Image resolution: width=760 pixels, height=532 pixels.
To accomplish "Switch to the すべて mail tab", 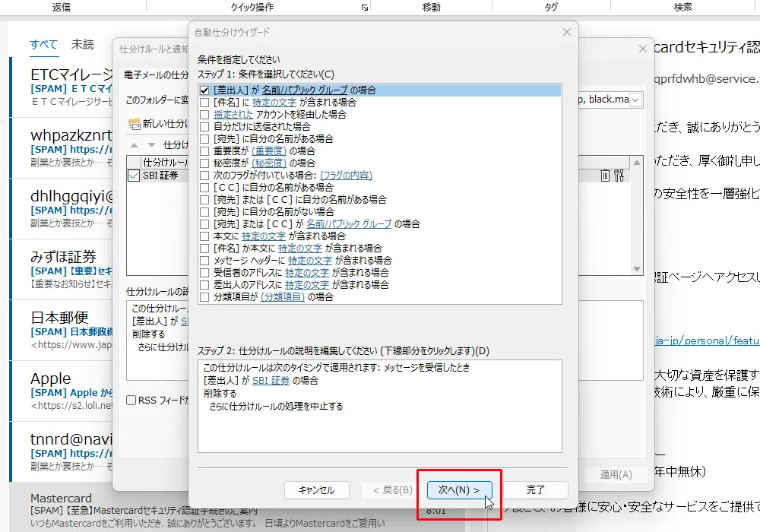I will pyautogui.click(x=43, y=45).
